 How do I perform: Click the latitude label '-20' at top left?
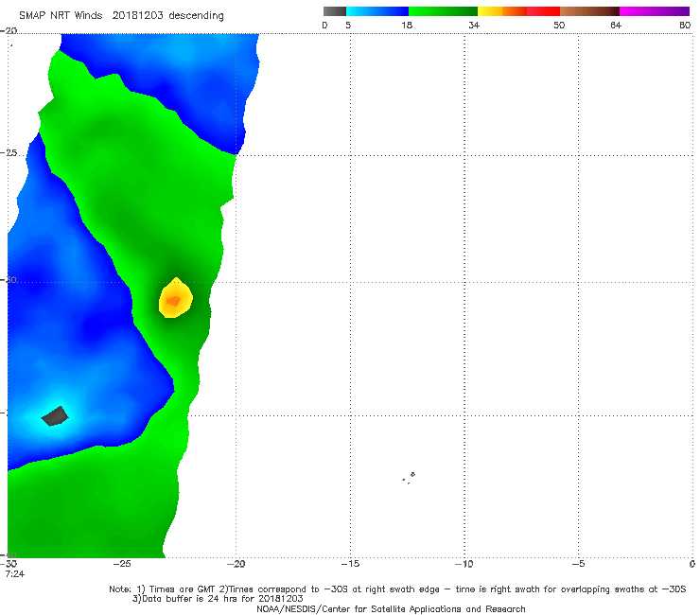tap(9, 31)
